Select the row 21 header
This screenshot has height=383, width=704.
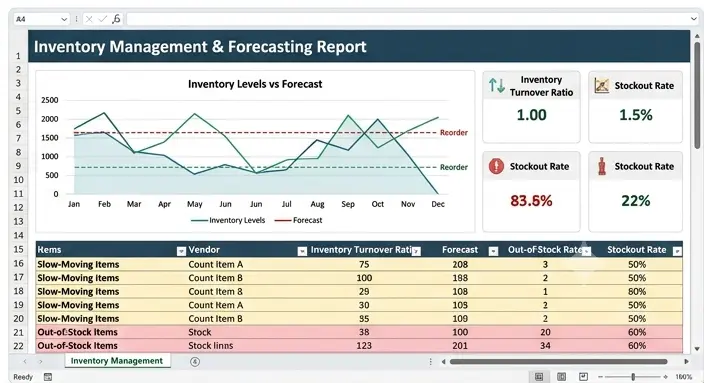point(18,332)
